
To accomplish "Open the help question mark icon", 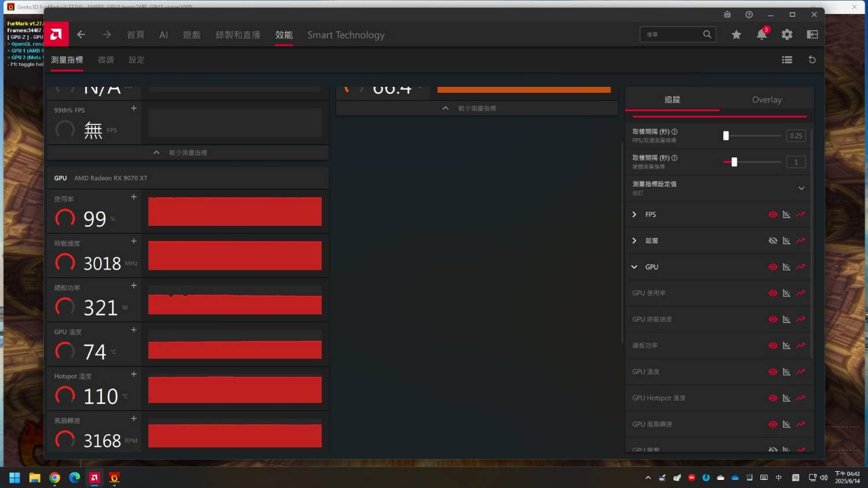I will pos(749,14).
